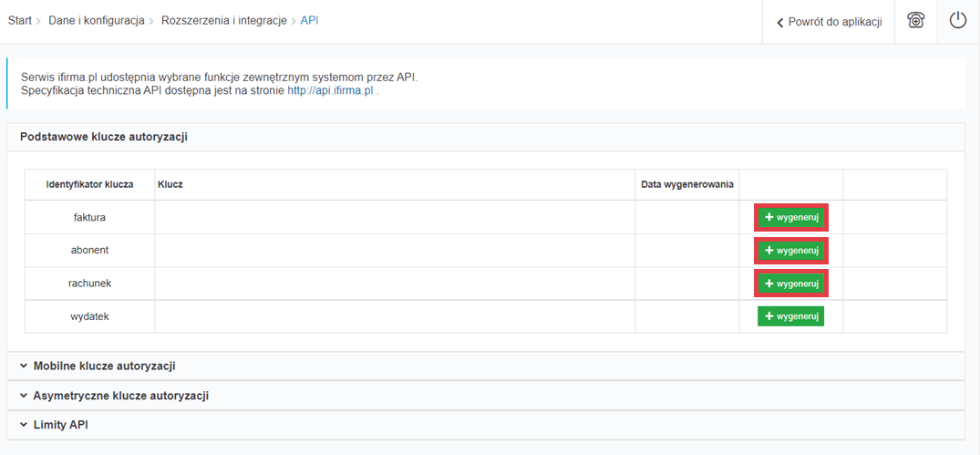Generate key for wydatek

click(x=790, y=316)
